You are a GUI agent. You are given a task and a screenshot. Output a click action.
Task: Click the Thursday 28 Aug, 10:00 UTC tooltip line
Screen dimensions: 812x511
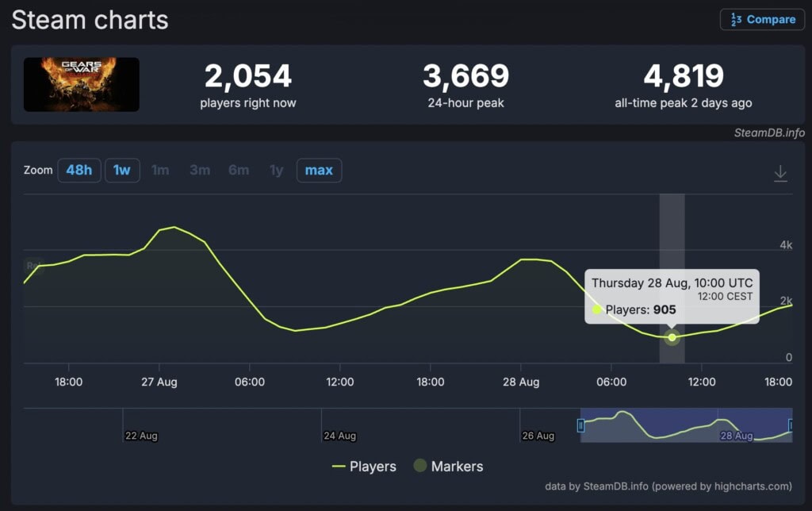[672, 283]
